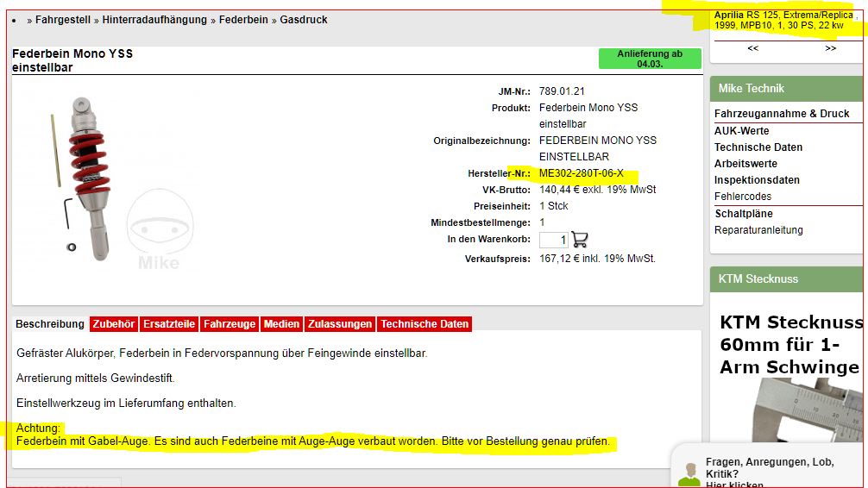
Task: Click the quantity input field
Action: (x=554, y=240)
